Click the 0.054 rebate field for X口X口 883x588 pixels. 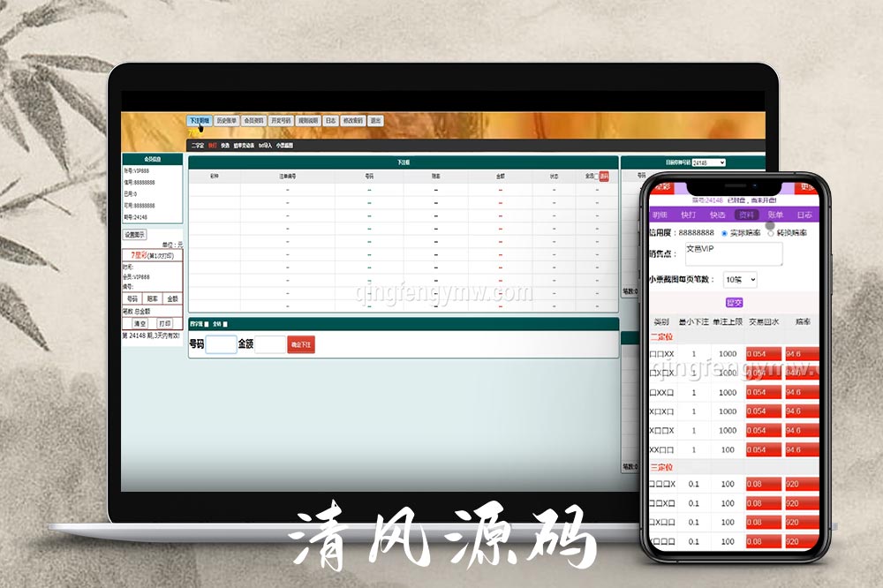[764, 411]
